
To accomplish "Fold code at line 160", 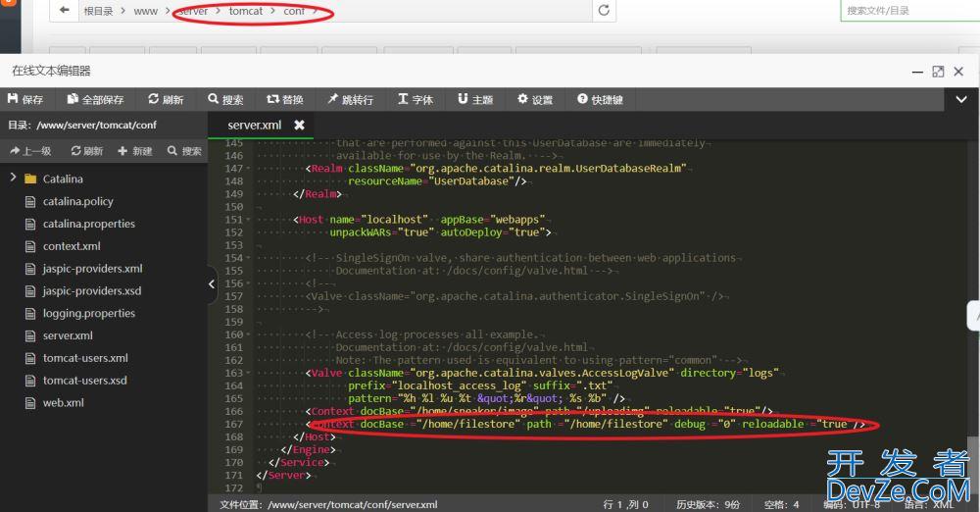I will (248, 334).
